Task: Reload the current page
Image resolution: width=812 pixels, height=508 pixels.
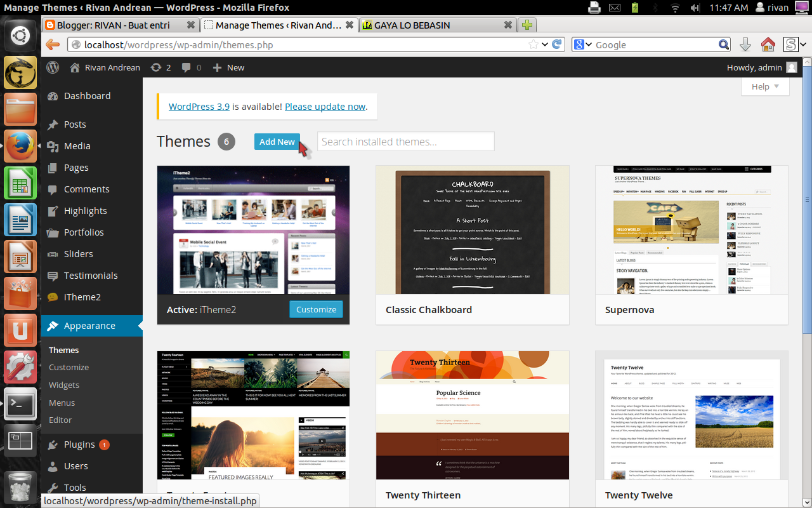Action: (557, 44)
